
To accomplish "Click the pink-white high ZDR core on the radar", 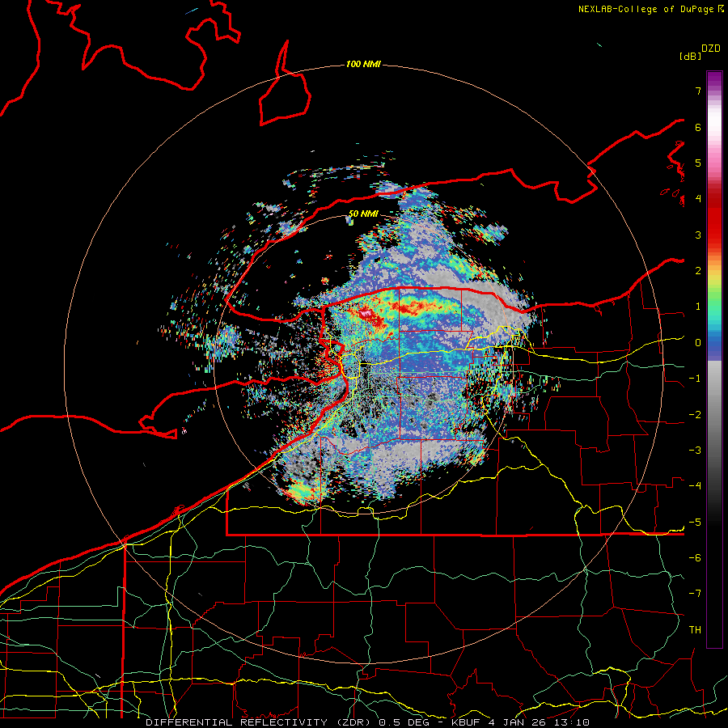I will pos(366,315).
